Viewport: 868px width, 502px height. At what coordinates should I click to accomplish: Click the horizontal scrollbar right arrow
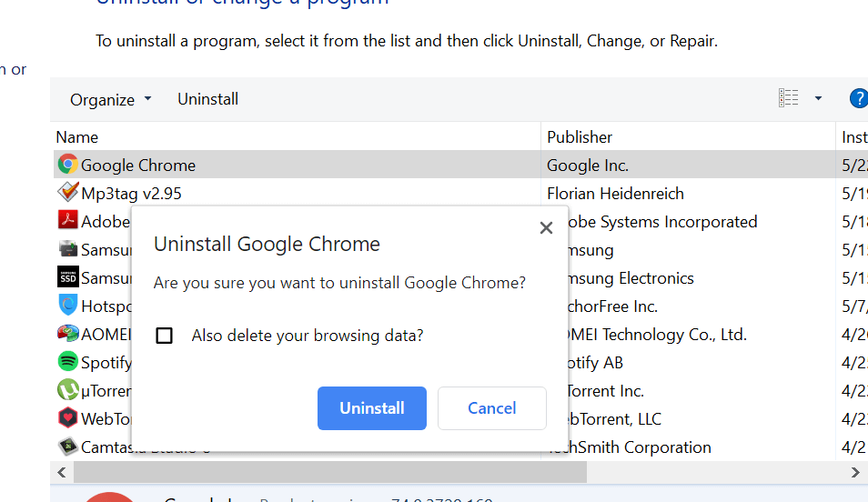click(x=855, y=472)
